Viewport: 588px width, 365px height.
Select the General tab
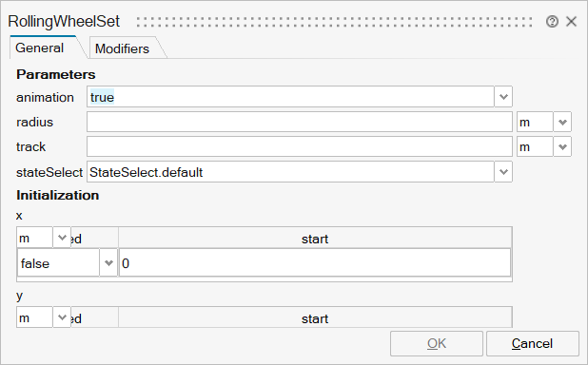(x=40, y=48)
